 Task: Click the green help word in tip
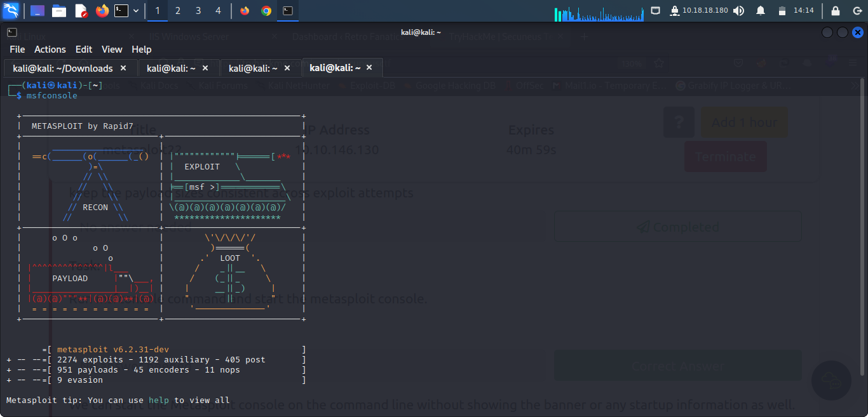[x=159, y=400]
